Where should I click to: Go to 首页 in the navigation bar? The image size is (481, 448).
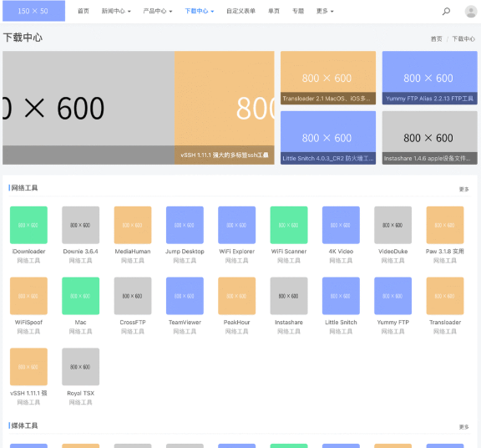coord(84,11)
